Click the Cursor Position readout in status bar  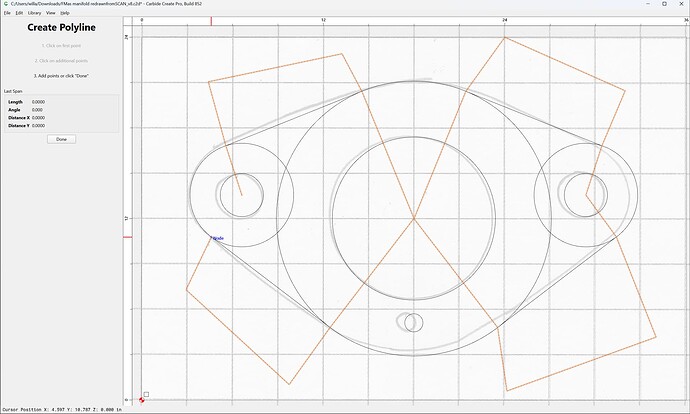click(61, 410)
